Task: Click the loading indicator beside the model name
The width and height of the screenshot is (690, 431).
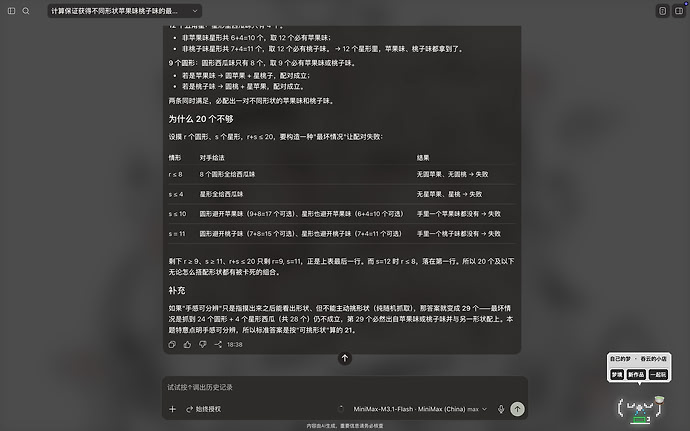Action: (341, 409)
